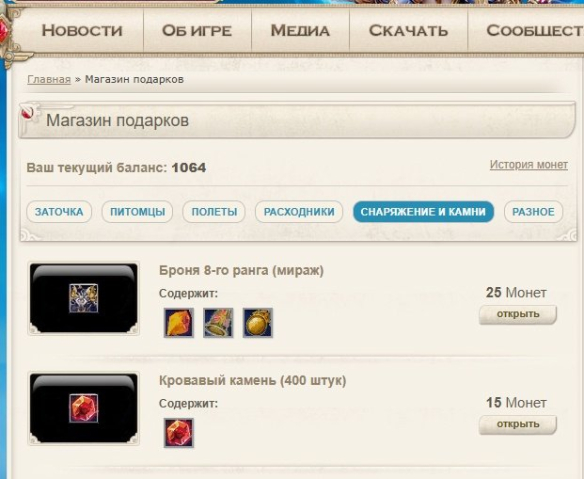Open История монет link
584x479 pixels.
click(529, 165)
